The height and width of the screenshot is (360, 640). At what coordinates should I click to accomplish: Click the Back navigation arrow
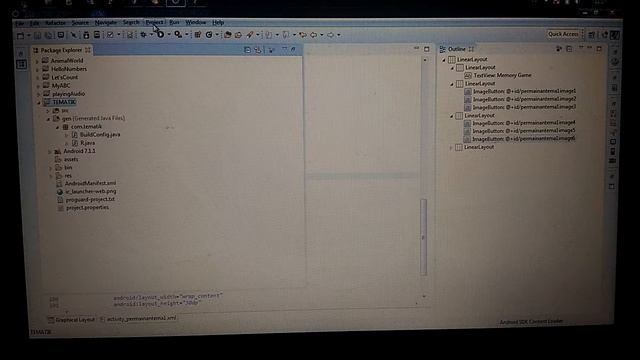(x=313, y=35)
